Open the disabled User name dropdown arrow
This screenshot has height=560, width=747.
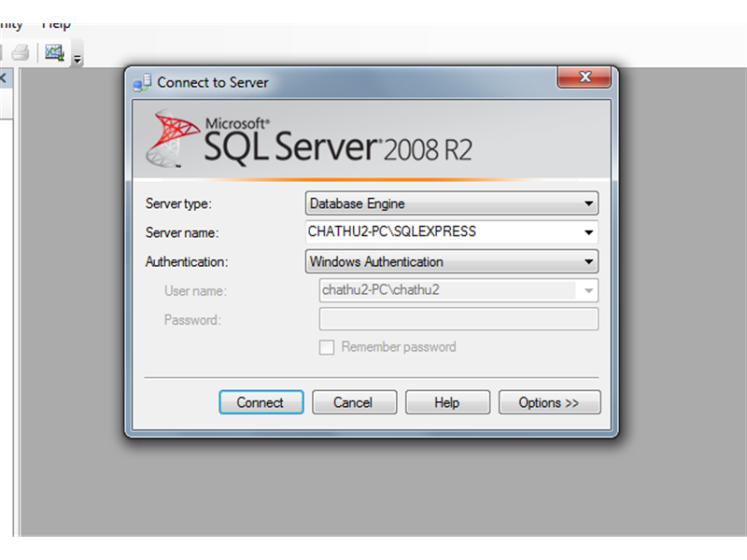589,290
